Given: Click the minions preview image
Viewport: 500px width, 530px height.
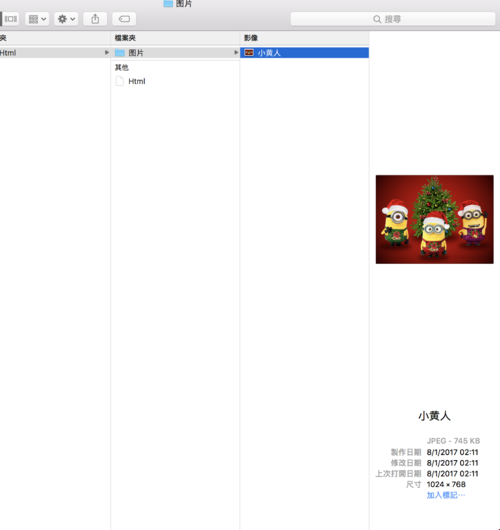Looking at the screenshot, I should tap(434, 219).
